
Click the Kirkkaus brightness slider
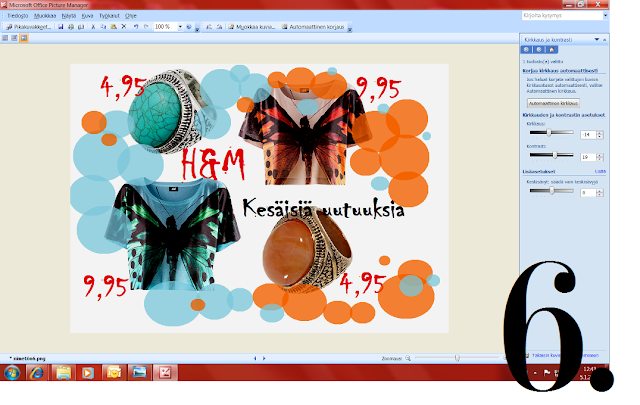coord(551,132)
